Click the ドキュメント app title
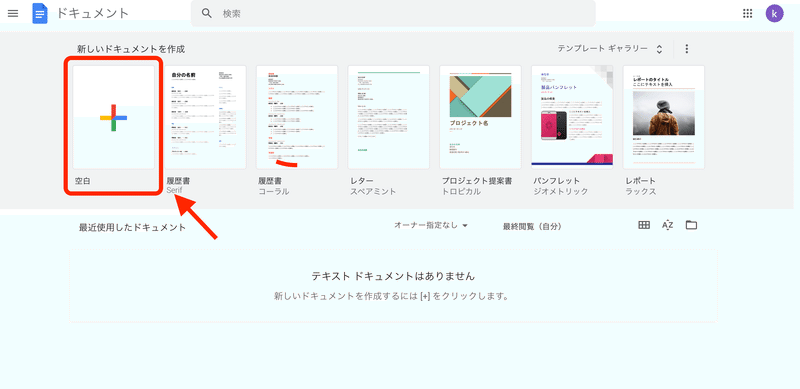Viewport: 800px width, 389px height. pos(92,14)
